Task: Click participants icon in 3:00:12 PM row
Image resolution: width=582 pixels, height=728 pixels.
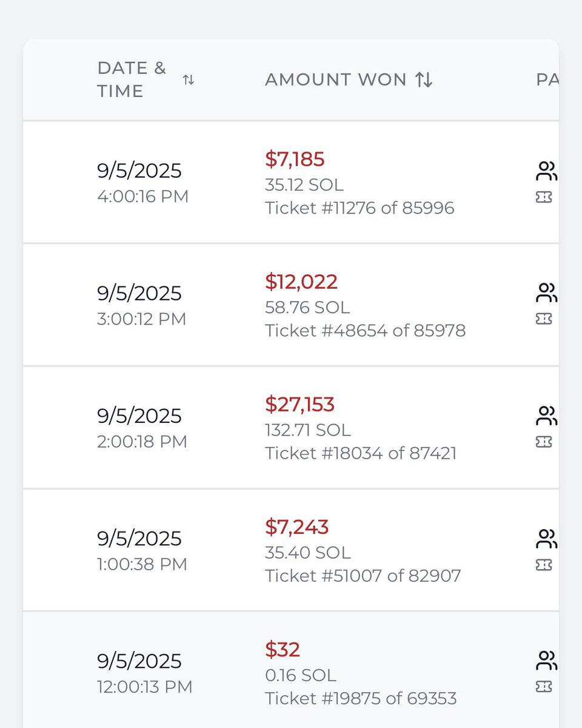Action: pos(546,293)
